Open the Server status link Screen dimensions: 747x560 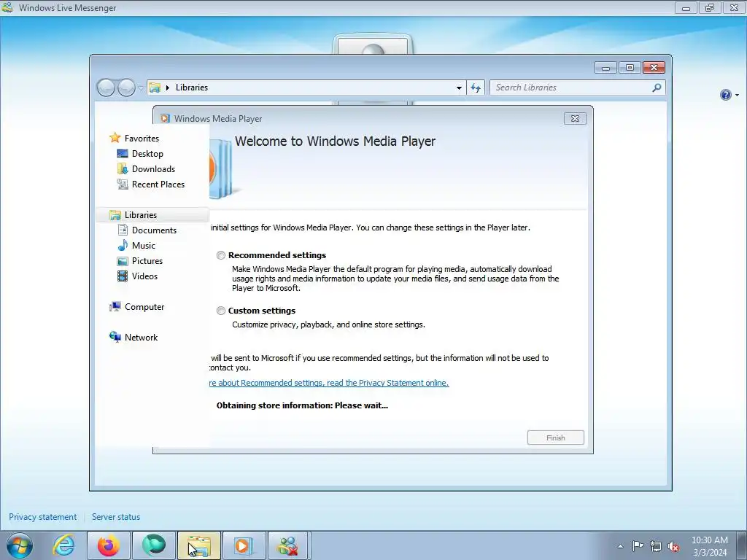116,517
